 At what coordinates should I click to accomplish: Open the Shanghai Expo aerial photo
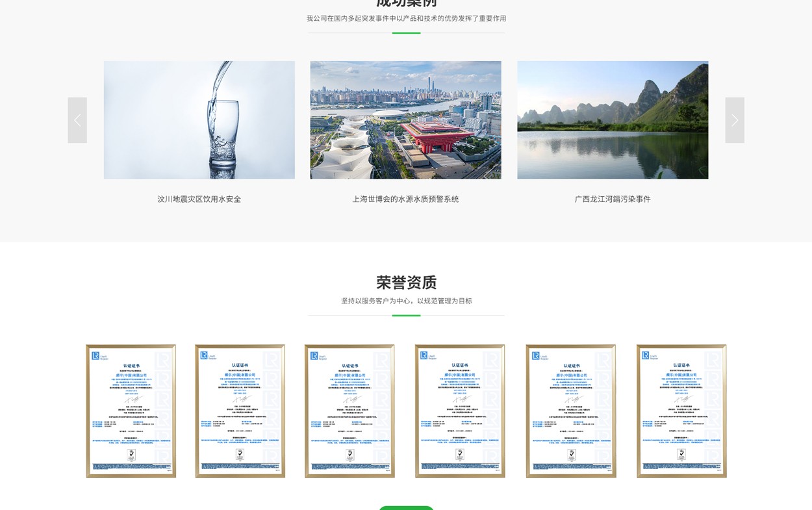(405, 120)
